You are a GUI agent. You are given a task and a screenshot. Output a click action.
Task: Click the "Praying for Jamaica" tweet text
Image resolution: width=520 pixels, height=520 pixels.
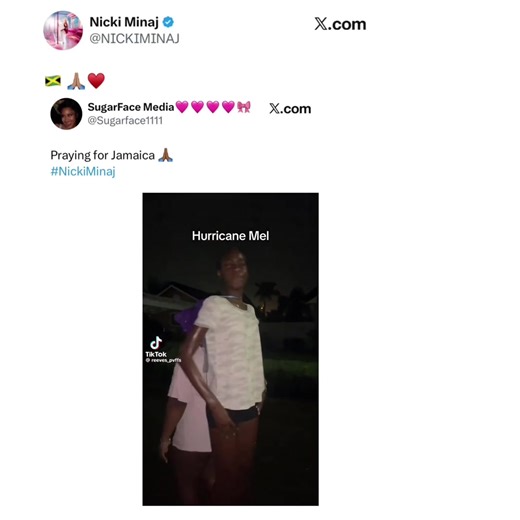click(102, 155)
